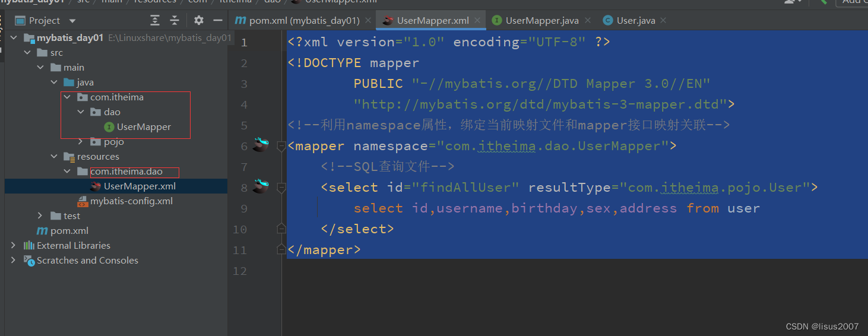Collapse the mybatis_day01 project root
Image resolution: width=868 pixels, height=336 pixels.
(14, 38)
